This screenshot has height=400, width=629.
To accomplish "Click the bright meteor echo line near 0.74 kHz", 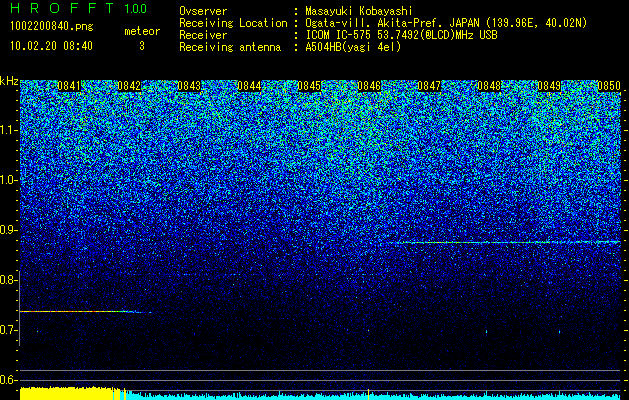I will 85,312.
